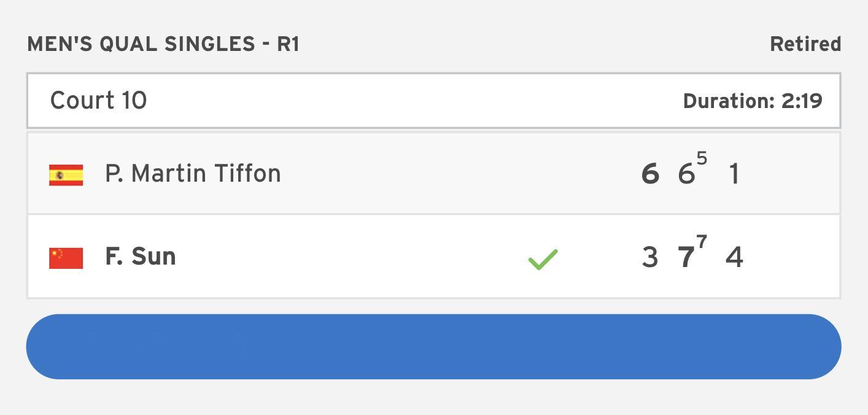Click the Spain flag icon

[x=66, y=175]
